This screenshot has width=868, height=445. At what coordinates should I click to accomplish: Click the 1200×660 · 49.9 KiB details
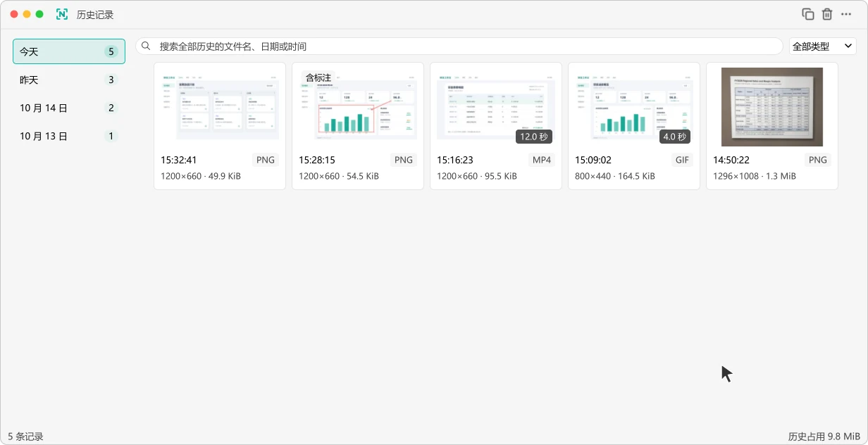(201, 176)
